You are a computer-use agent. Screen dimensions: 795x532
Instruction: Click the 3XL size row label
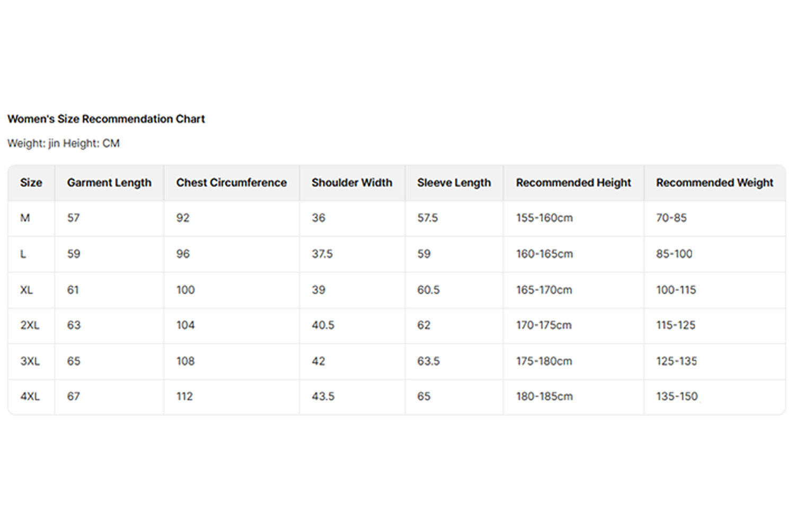[30, 361]
